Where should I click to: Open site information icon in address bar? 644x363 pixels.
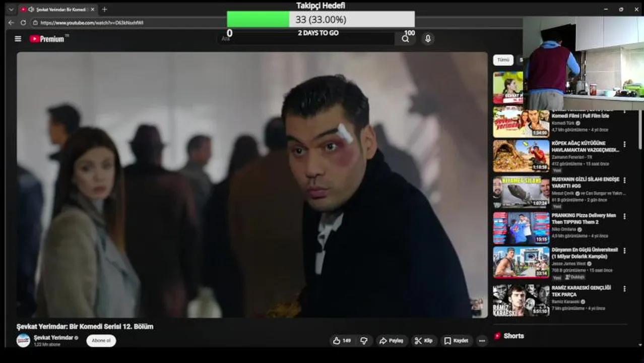tap(35, 23)
